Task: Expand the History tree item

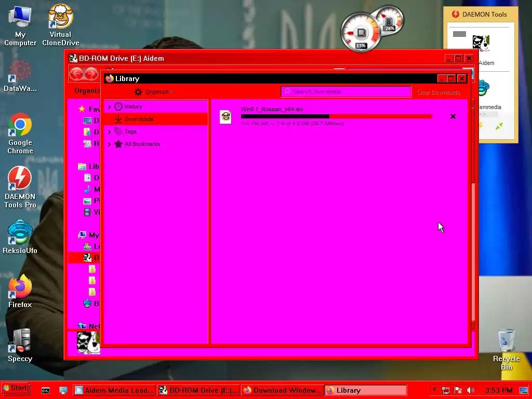Action: (x=109, y=107)
